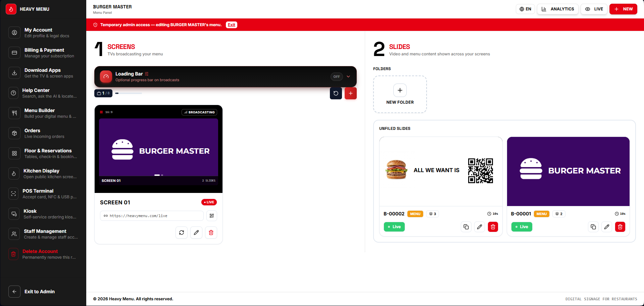Click Exit to Admin back arrow
644x306 pixels.
pyautogui.click(x=14, y=292)
